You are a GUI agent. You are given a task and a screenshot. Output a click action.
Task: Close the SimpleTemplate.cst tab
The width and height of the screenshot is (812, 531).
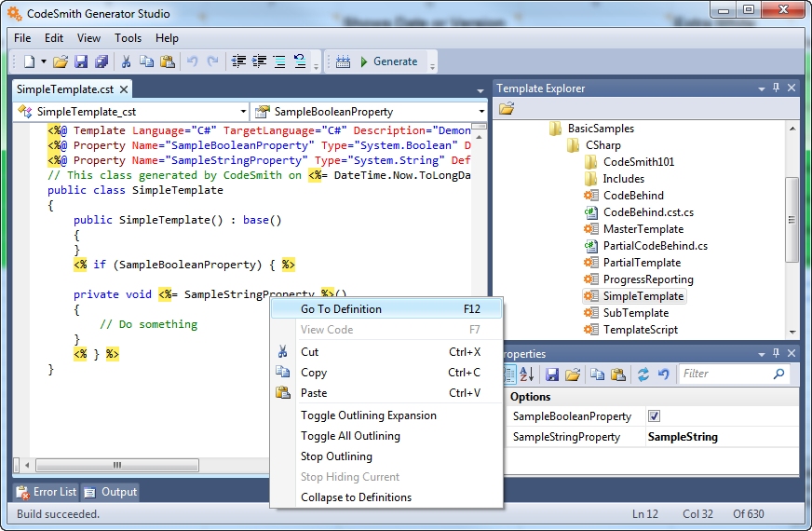124,89
